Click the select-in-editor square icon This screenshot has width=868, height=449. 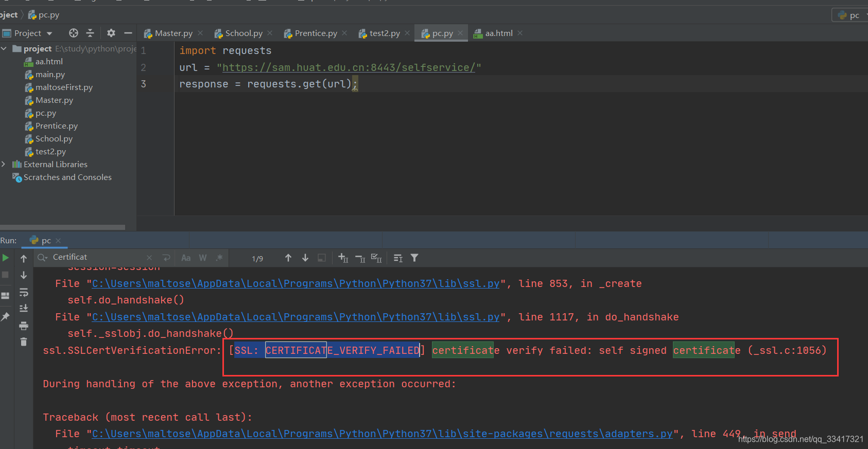[322, 258]
